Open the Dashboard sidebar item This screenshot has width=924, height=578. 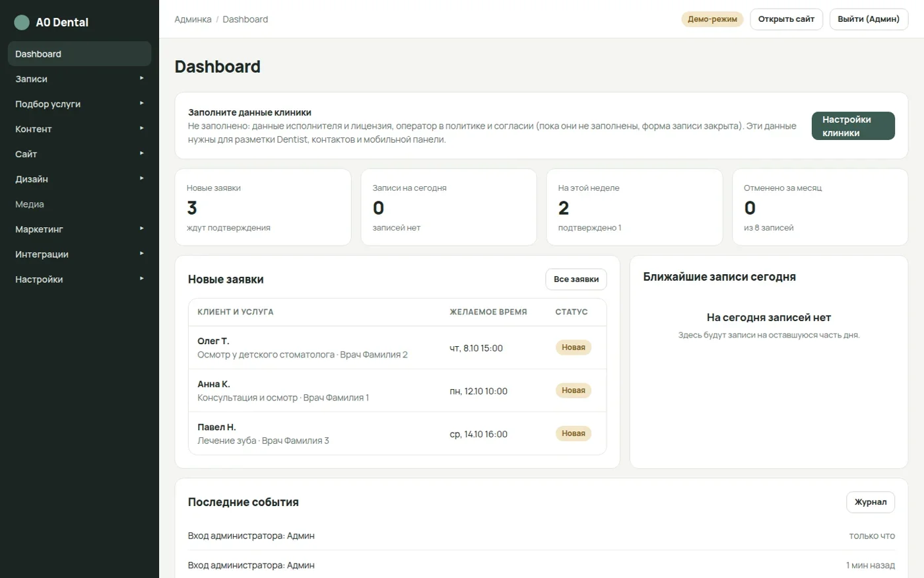click(x=79, y=54)
